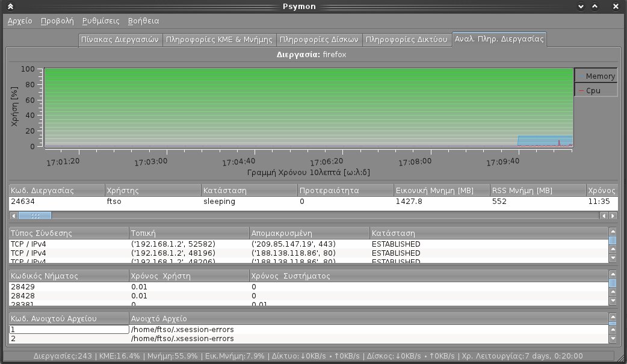Switch to Πληροφορίες ΚΜΕ & Μνήμης tab

(x=219, y=40)
